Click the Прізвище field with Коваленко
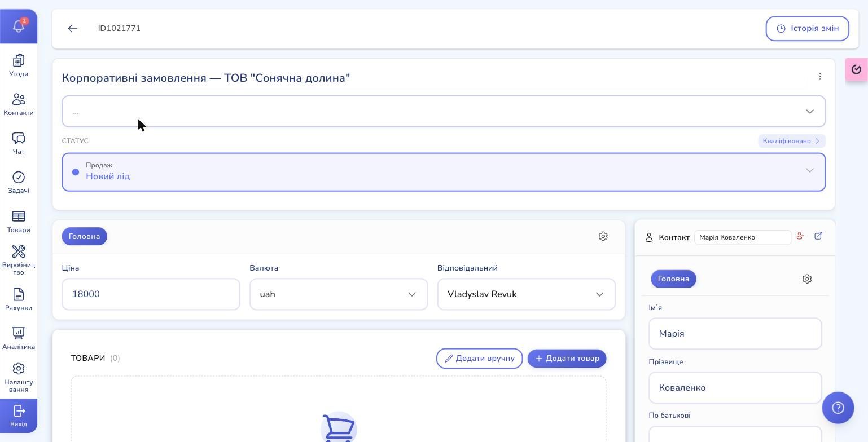This screenshot has width=868, height=442. [x=735, y=387]
